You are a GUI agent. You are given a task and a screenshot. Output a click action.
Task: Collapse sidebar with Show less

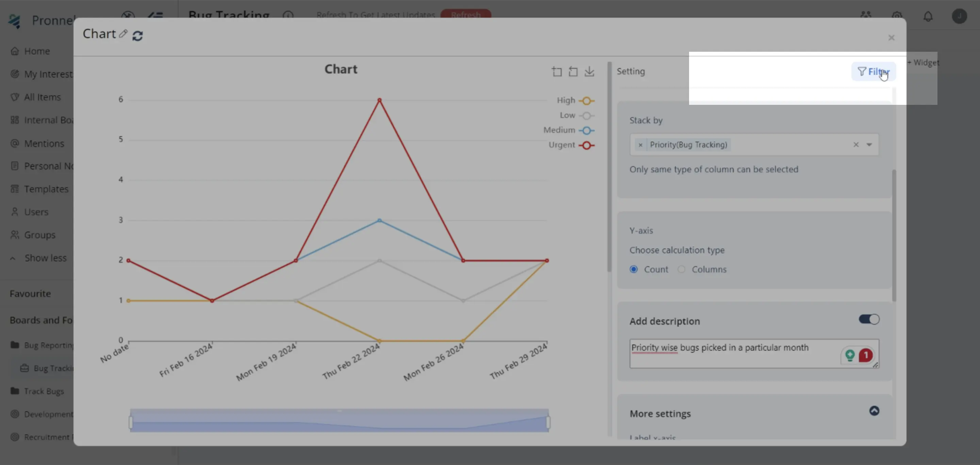tap(45, 258)
